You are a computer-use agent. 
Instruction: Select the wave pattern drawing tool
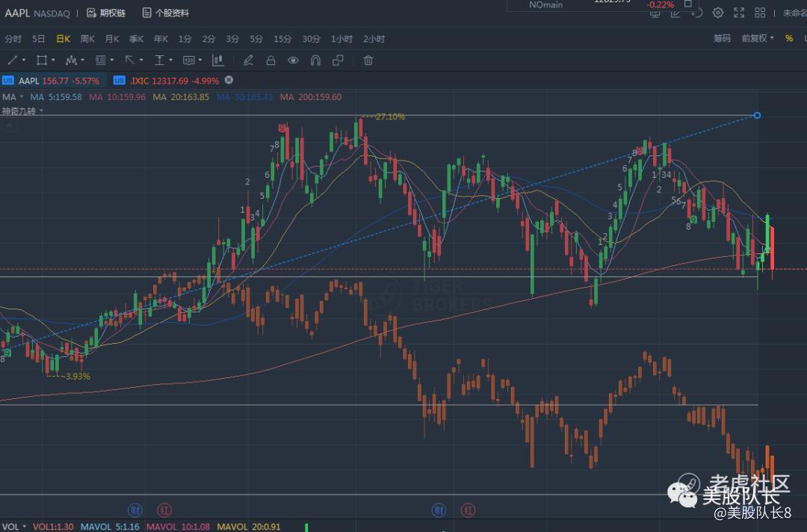point(71,61)
